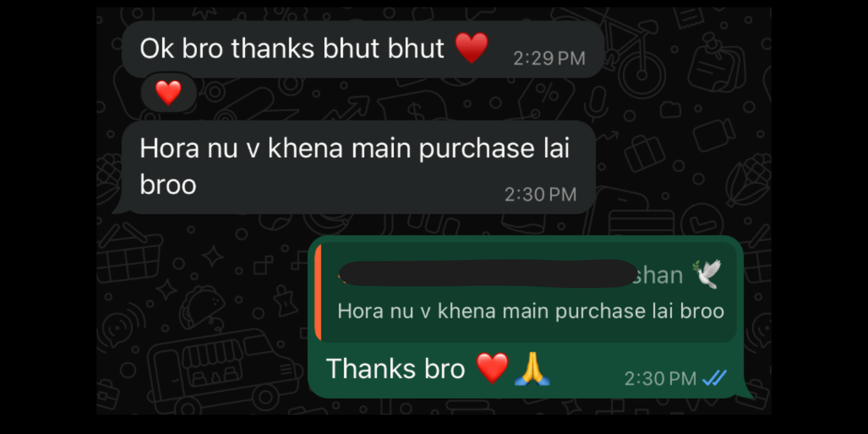Click the red heart emoji after 'Thanks bro'
This screenshot has width=868, height=434.
492,368
